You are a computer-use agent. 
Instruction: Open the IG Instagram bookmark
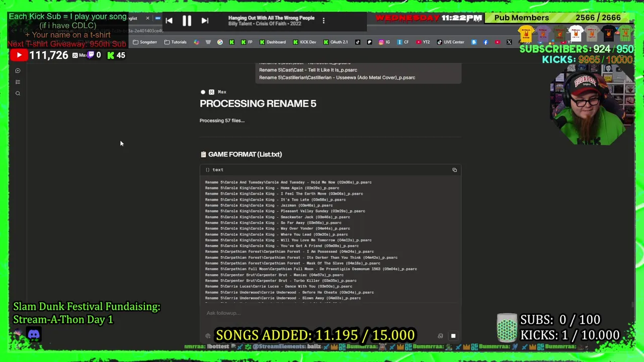[x=384, y=42]
